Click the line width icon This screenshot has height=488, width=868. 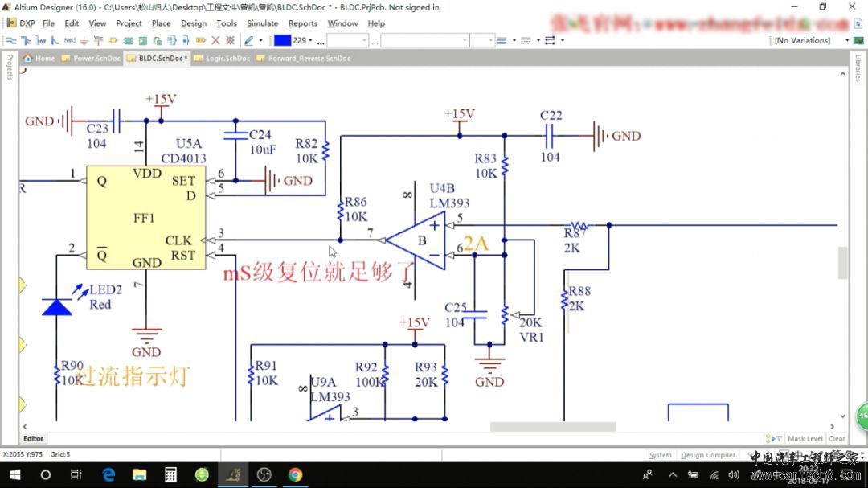click(502, 40)
